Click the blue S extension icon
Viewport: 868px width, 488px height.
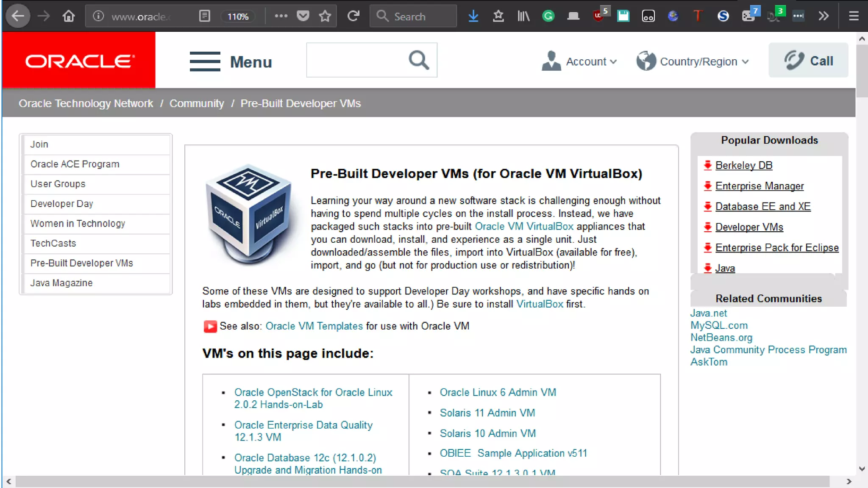723,16
